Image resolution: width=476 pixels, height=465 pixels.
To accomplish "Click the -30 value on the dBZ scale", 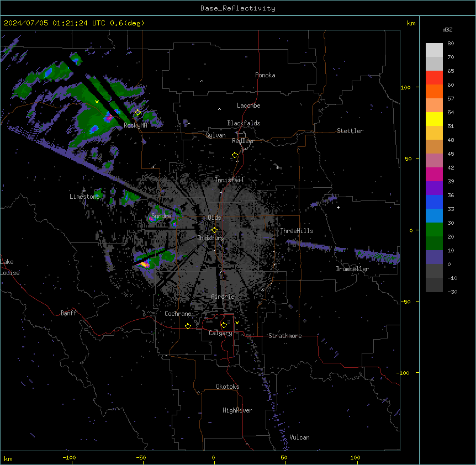I will point(452,292).
